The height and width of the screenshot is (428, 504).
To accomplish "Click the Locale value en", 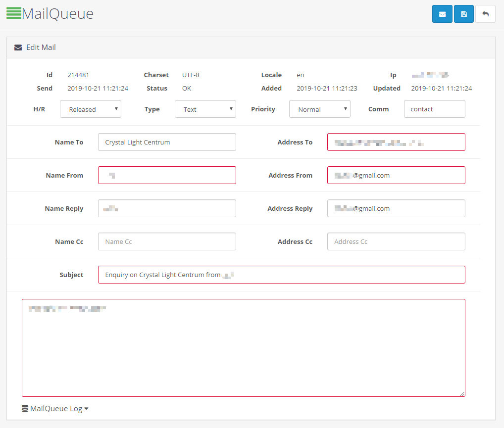I will pyautogui.click(x=300, y=75).
